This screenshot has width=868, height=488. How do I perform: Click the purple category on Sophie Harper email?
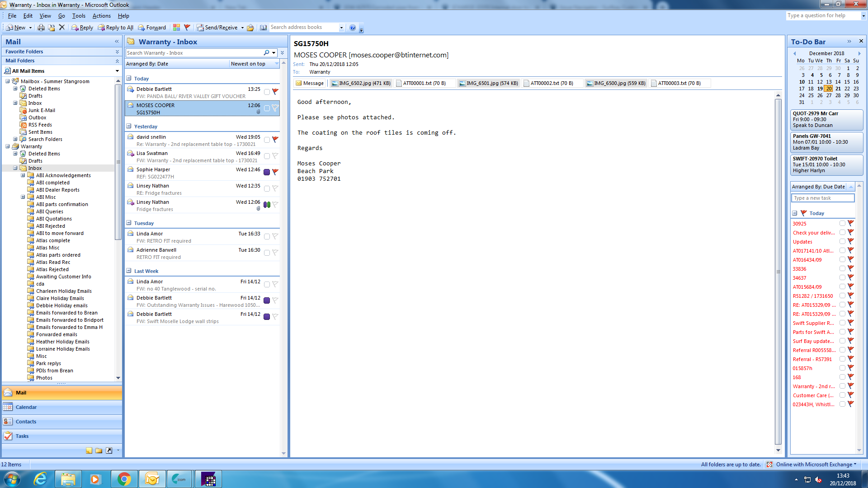[x=267, y=172]
